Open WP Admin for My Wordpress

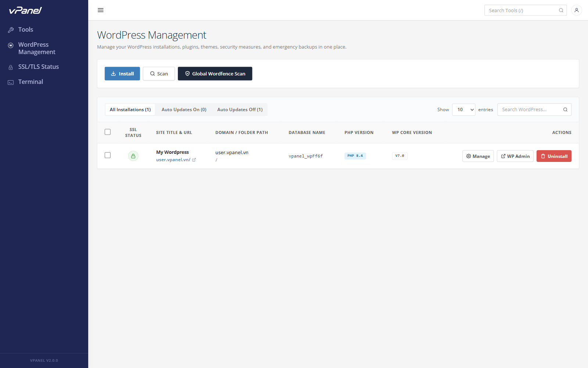(x=515, y=156)
